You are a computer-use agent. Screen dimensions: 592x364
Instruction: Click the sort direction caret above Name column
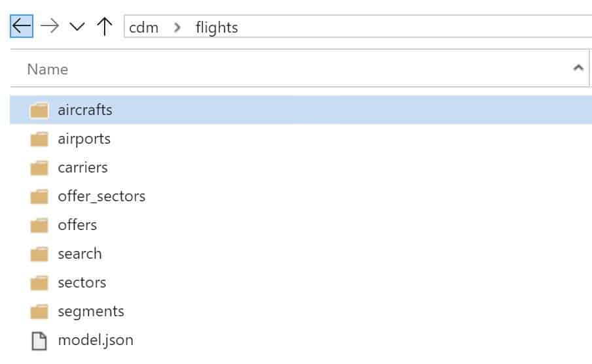click(x=578, y=67)
